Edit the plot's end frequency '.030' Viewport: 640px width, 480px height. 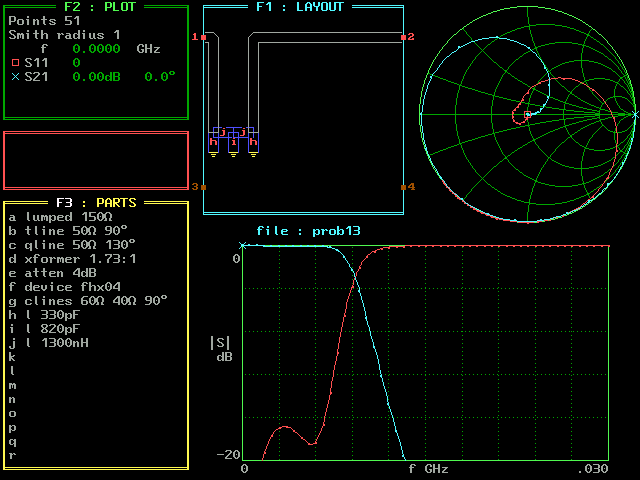[x=593, y=469]
